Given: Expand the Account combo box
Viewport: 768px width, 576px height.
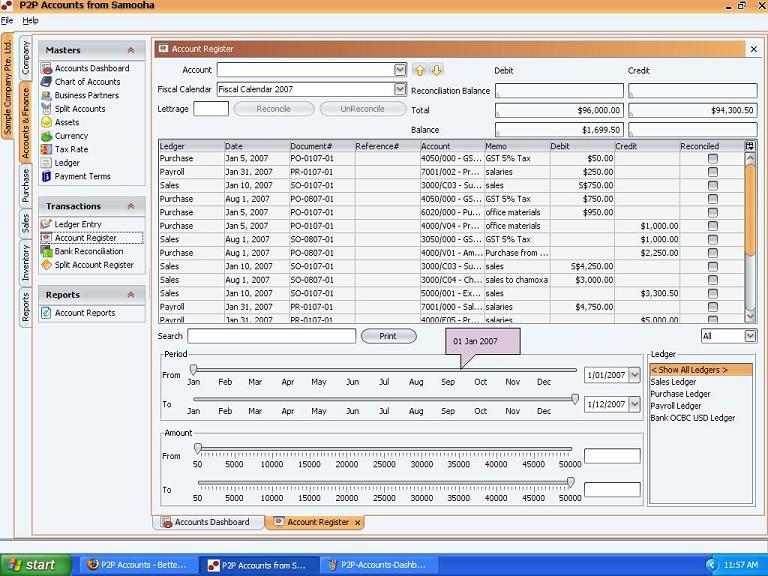Looking at the screenshot, I should 400,70.
